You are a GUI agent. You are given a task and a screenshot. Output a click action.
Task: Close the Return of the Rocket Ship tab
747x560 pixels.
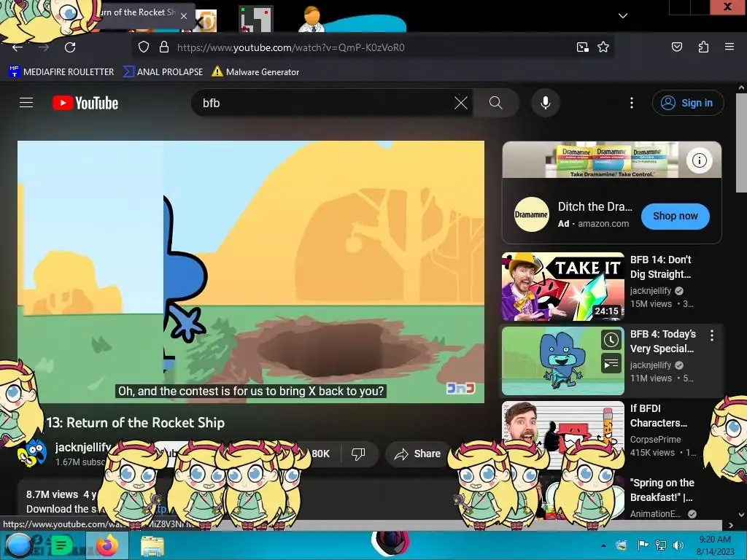pos(184,16)
